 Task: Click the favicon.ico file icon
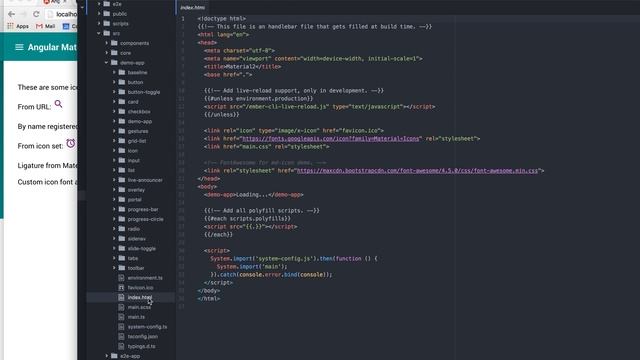click(x=121, y=288)
